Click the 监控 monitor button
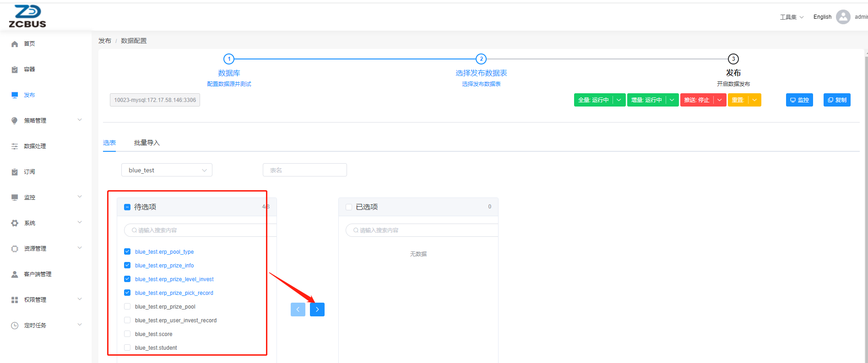868x363 pixels. [x=799, y=100]
